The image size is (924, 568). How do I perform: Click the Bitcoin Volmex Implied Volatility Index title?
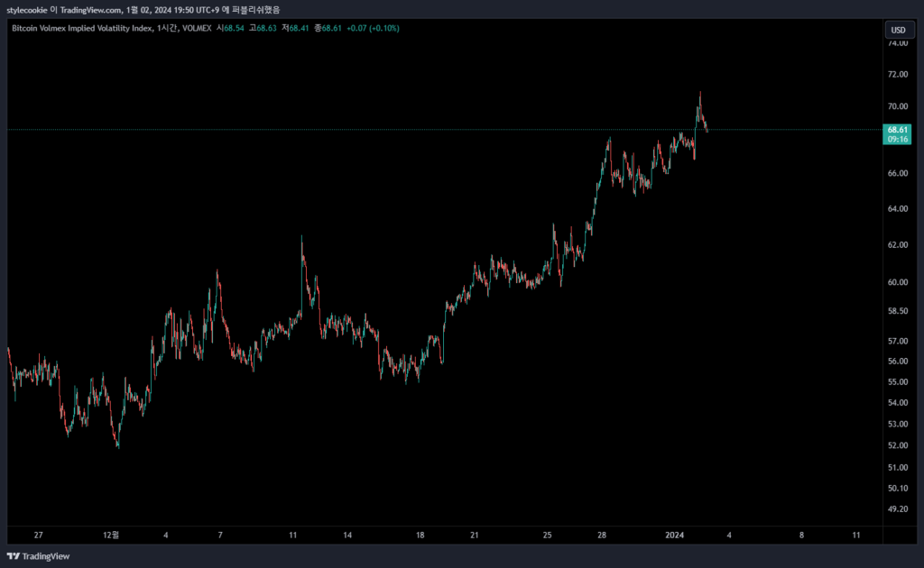tap(81, 29)
